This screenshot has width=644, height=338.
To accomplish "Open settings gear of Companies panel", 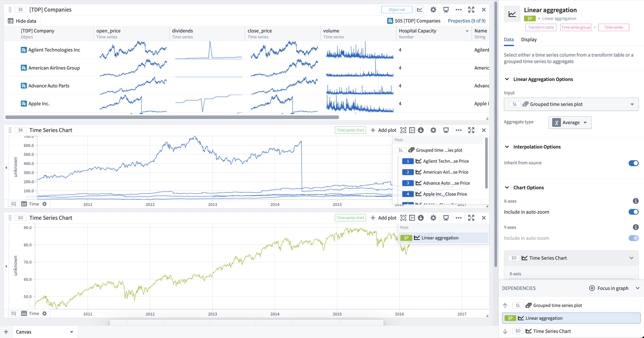I will tap(433, 10).
